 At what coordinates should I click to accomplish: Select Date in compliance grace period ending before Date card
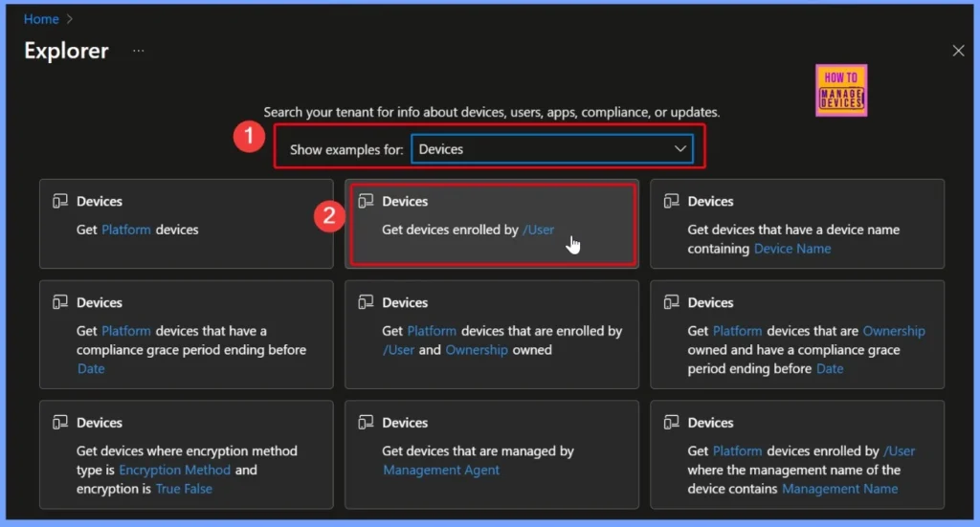click(91, 368)
